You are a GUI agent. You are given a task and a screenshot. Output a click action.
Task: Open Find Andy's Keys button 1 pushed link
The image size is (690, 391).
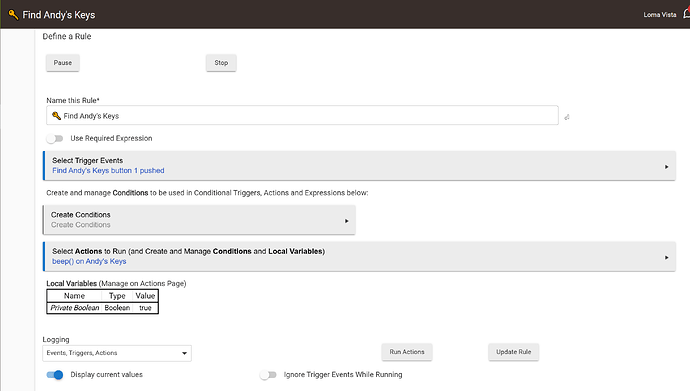(108, 171)
